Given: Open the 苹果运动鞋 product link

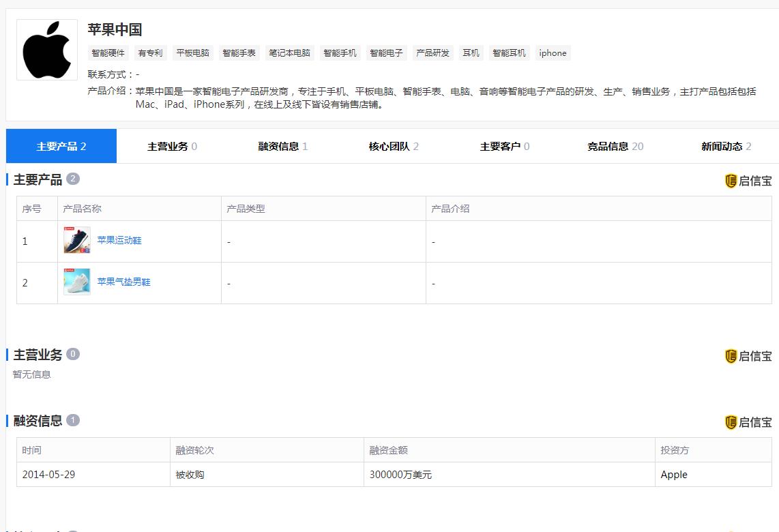Looking at the screenshot, I should click(119, 240).
